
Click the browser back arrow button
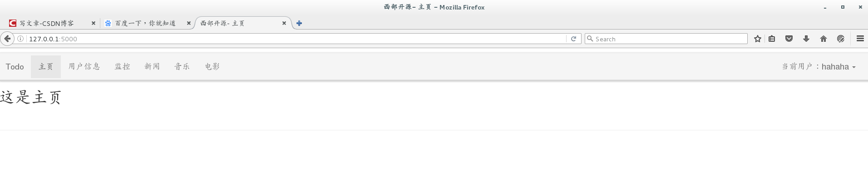[7, 39]
